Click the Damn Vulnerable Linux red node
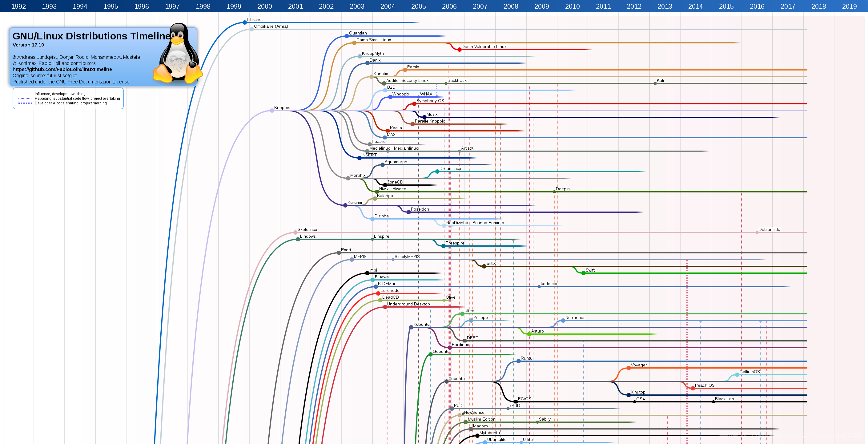Screen dimensions: 868x444 tap(459, 50)
